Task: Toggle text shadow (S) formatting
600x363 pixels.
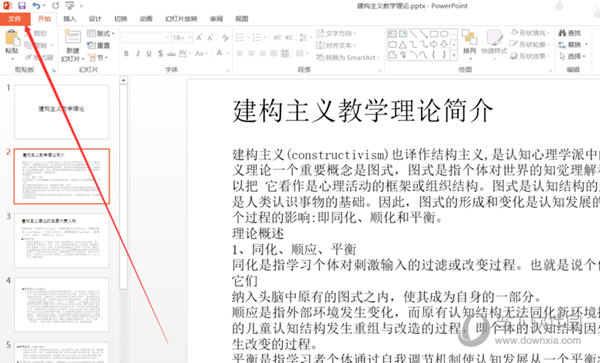Action: coord(160,54)
